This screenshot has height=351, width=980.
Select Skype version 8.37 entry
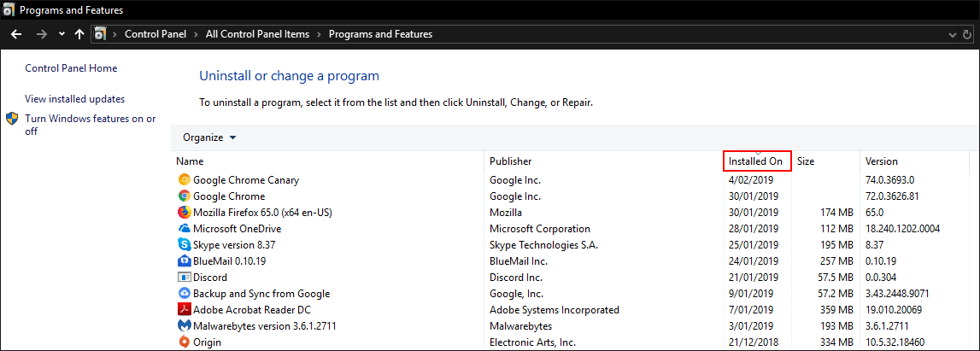tap(232, 245)
